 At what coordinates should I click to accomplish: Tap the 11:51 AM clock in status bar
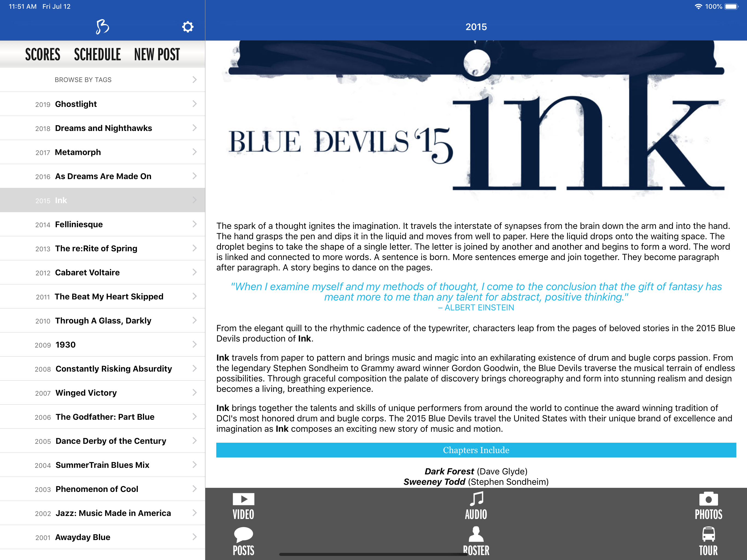click(23, 6)
